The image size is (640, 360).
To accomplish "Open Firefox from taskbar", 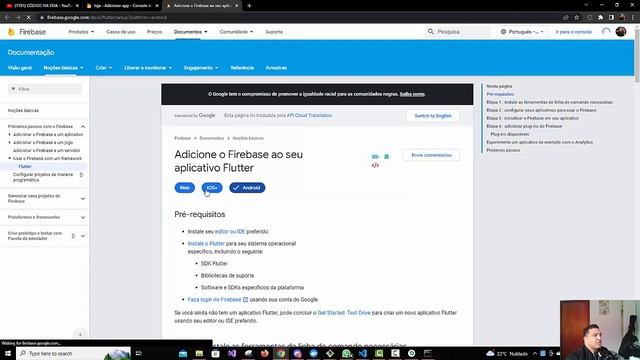I will 264,353.
